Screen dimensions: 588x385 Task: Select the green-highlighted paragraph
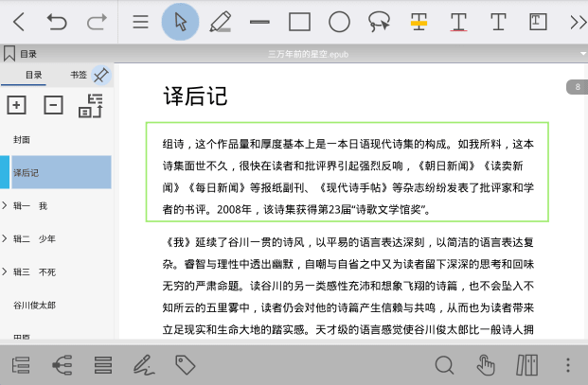(x=347, y=172)
